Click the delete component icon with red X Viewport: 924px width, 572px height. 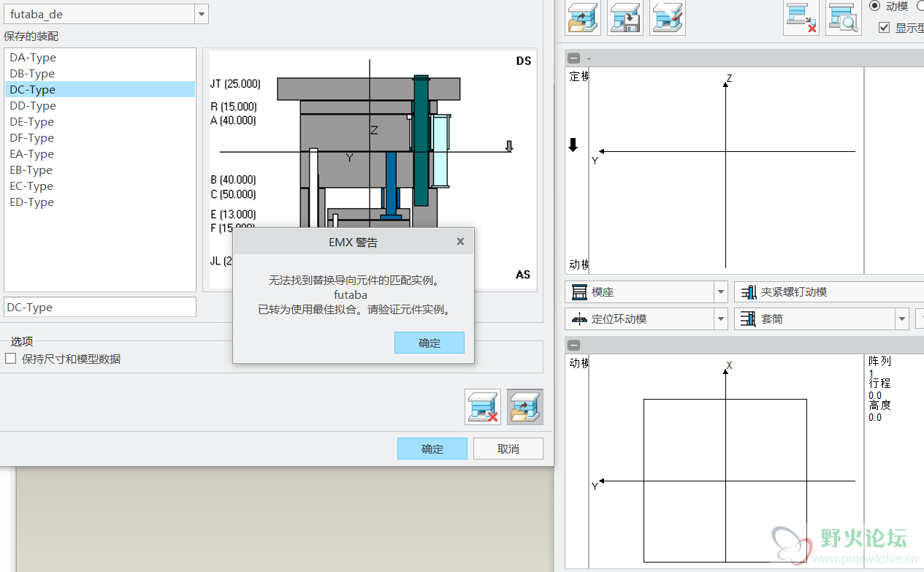click(x=801, y=18)
